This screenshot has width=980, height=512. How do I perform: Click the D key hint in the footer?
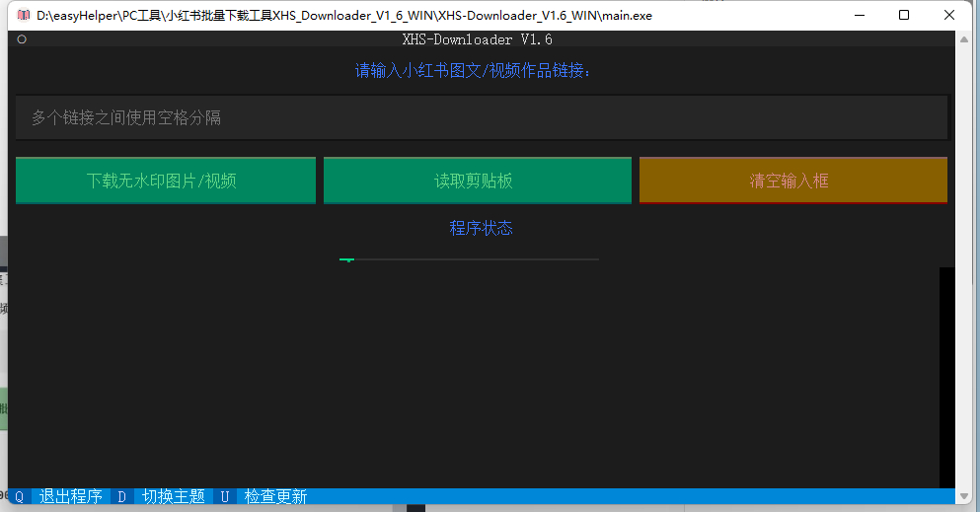[x=121, y=496]
